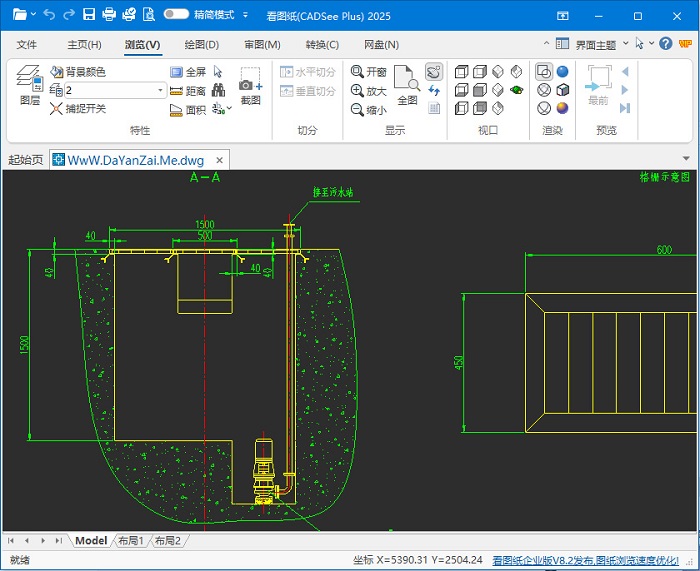This screenshot has height=571, width=700.
Task: Click the binoculars find icon
Action: click(x=218, y=90)
